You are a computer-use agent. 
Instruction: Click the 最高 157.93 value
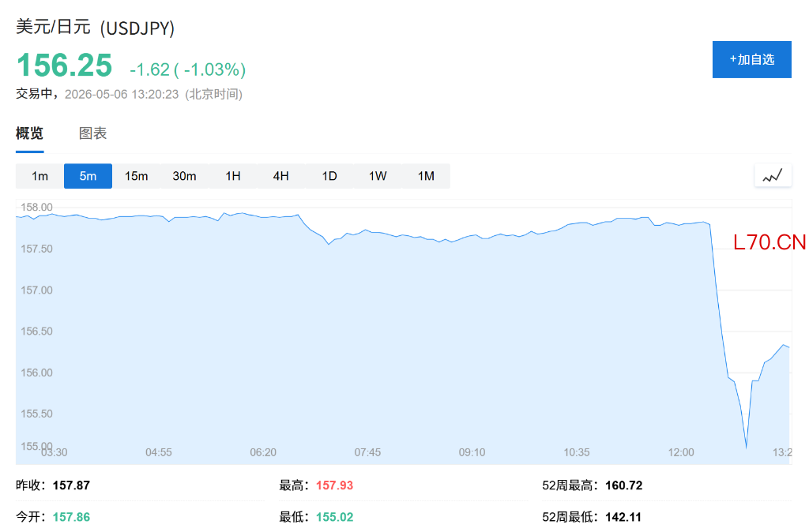click(x=334, y=485)
